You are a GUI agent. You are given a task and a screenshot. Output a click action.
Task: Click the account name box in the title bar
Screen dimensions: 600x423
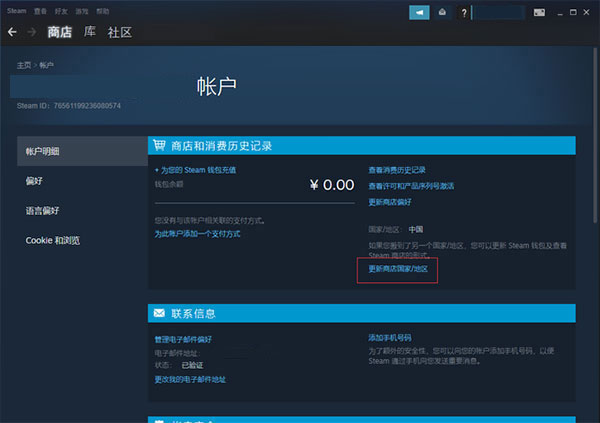tap(499, 13)
